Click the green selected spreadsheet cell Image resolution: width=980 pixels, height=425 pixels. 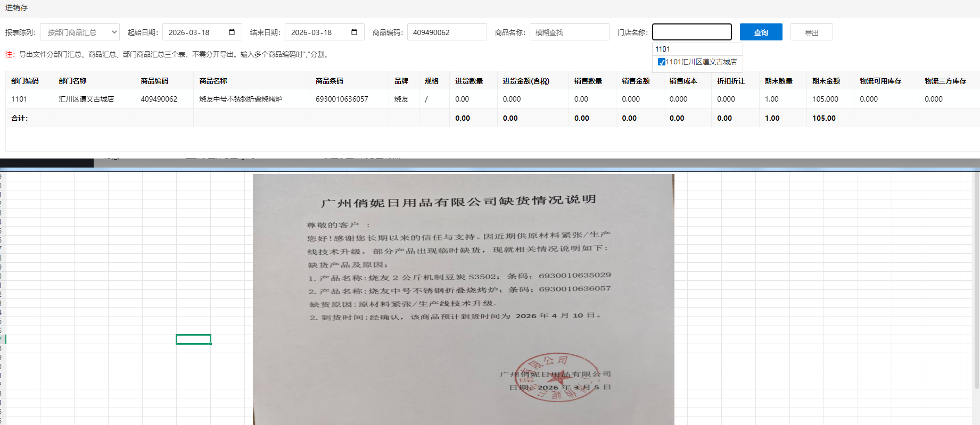[193, 339]
